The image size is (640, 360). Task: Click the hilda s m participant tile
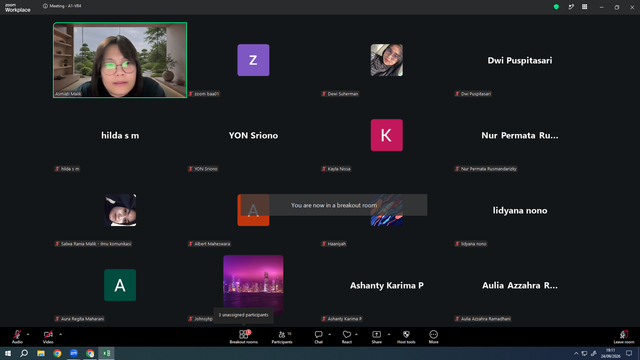click(120, 135)
